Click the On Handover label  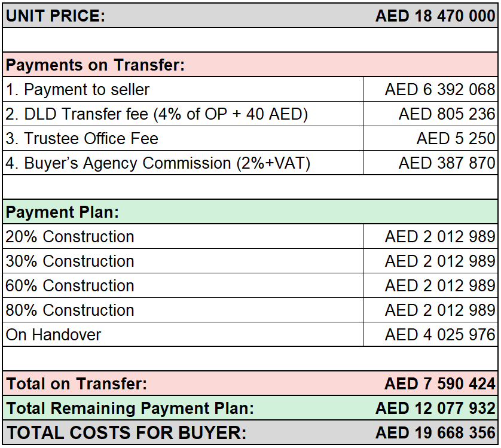point(53,335)
